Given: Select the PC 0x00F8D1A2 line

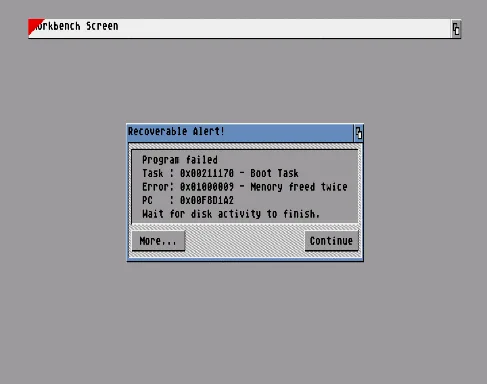Looking at the screenshot, I should coord(188,200).
